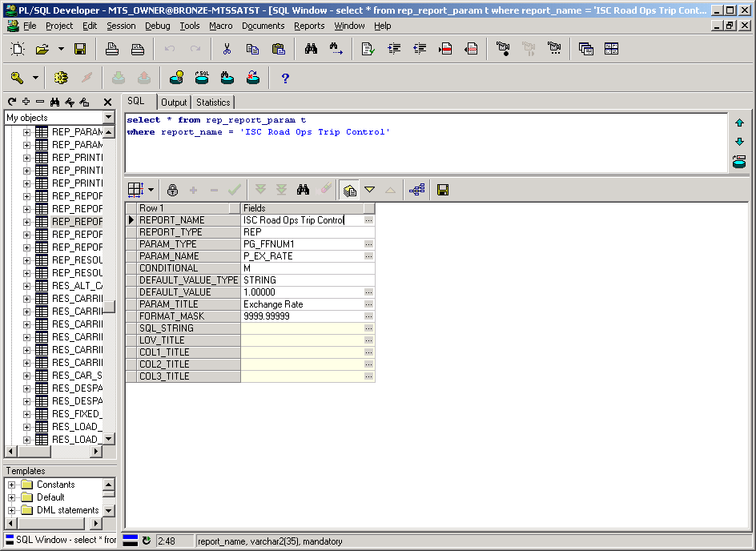This screenshot has width=756, height=551.
Task: Click the CONDITIONAL value M cell
Action: (x=308, y=268)
